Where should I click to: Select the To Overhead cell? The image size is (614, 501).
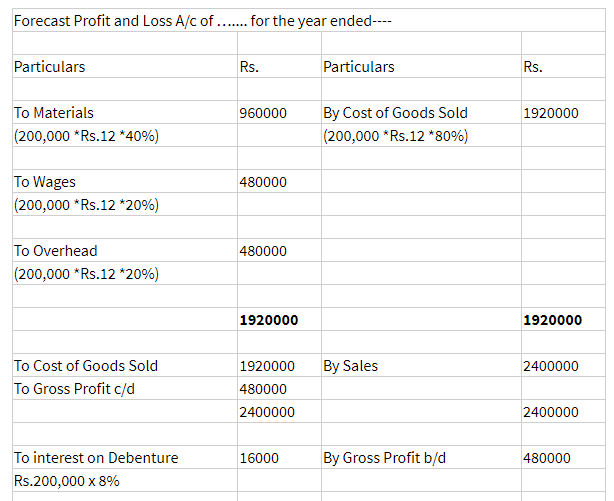(x=55, y=251)
